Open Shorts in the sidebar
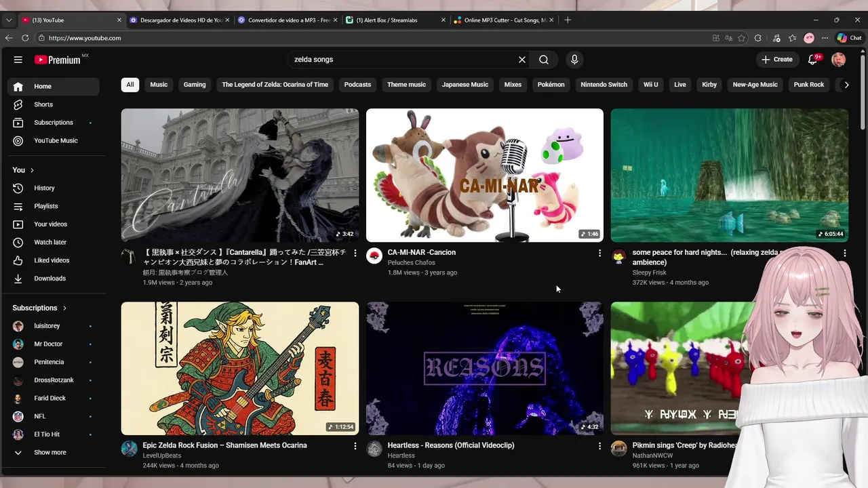This screenshot has width=868, height=488. (x=53, y=104)
